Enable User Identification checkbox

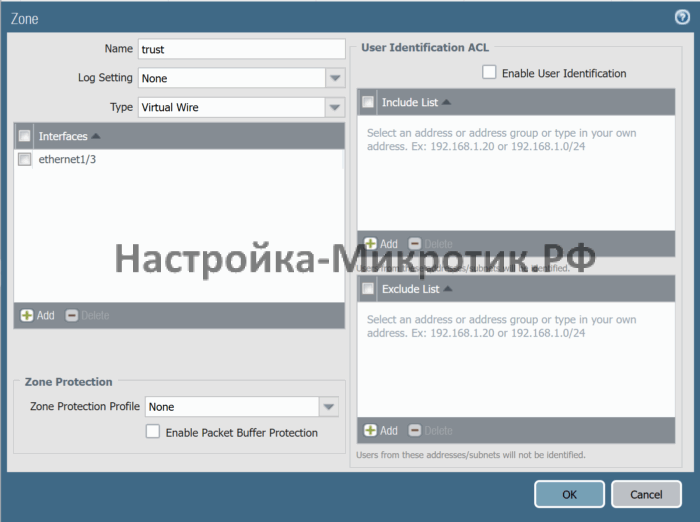[489, 72]
